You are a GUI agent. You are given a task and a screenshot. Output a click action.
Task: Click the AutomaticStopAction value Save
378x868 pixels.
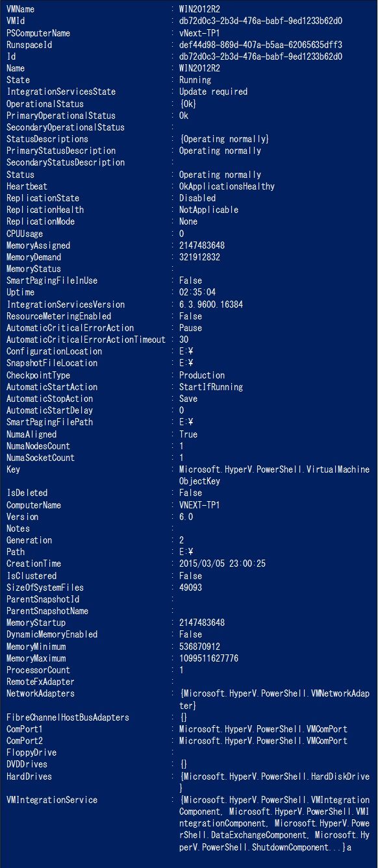[x=188, y=399]
